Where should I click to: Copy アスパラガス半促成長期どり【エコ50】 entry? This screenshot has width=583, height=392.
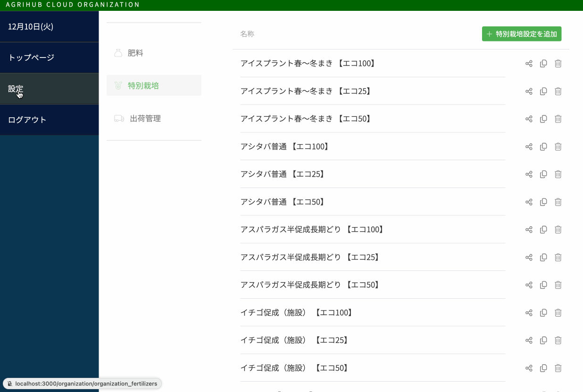(x=543, y=285)
